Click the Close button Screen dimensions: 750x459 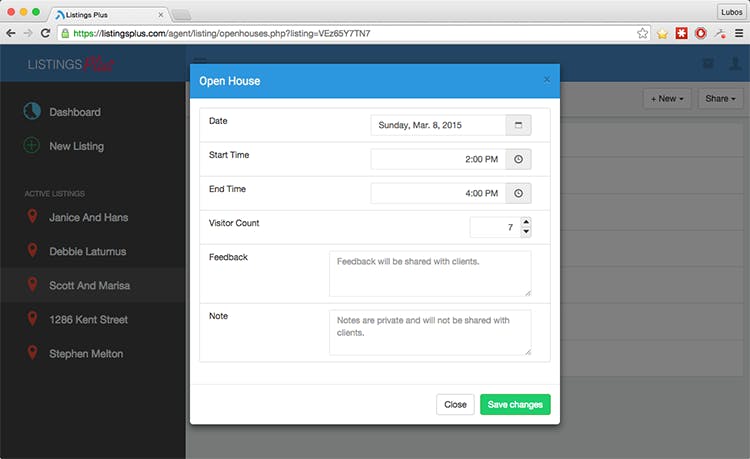455,404
